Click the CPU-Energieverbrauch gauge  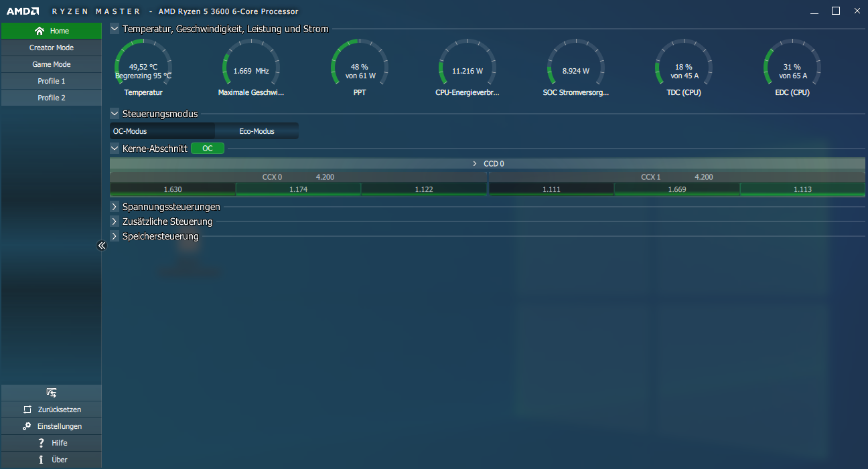(467, 66)
